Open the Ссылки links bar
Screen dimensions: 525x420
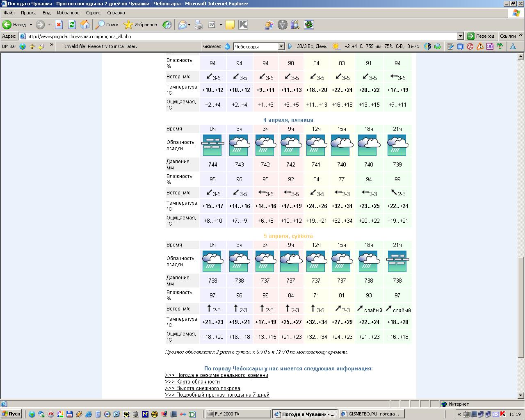508,36
